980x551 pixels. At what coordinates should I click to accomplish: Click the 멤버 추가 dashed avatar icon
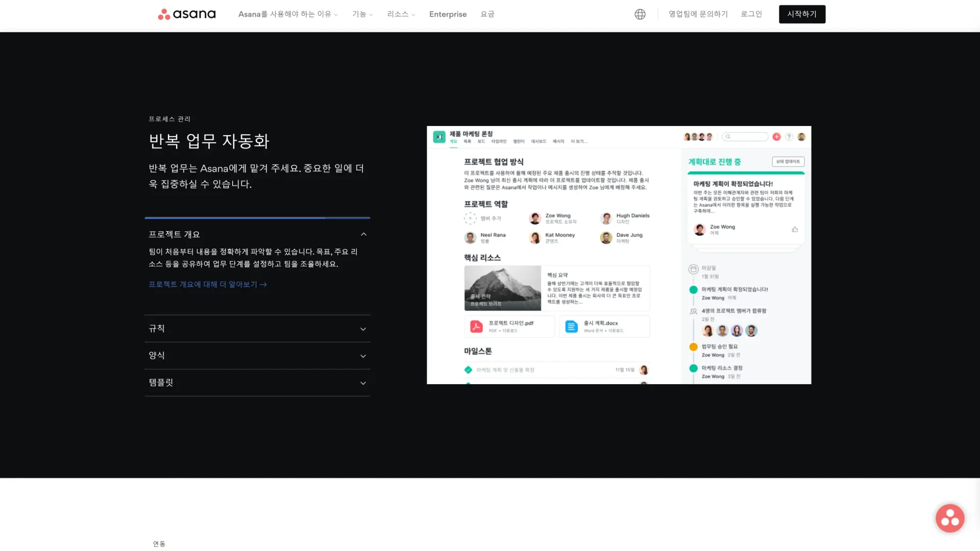(470, 218)
